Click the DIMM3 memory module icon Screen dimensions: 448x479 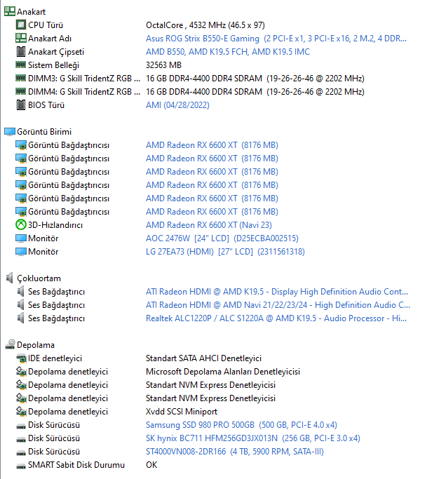click(x=21, y=79)
